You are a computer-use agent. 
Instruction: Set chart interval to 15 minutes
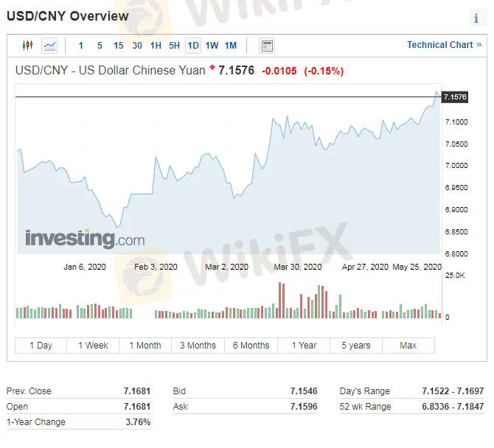pyautogui.click(x=119, y=46)
